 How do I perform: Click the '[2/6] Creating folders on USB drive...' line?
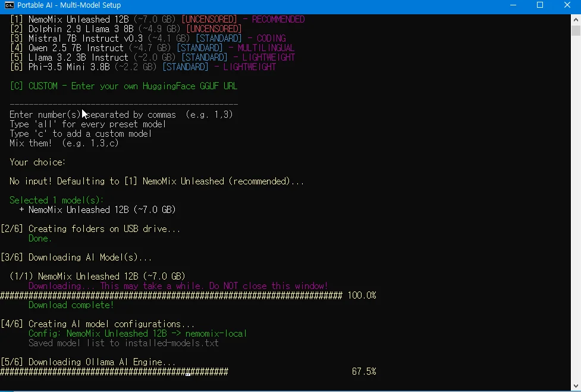[90, 229]
